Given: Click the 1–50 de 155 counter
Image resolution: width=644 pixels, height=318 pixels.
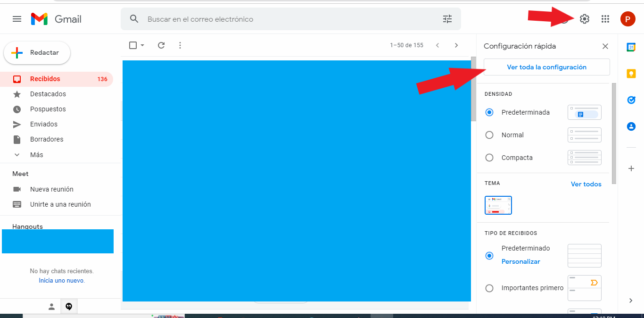Looking at the screenshot, I should click(x=406, y=45).
